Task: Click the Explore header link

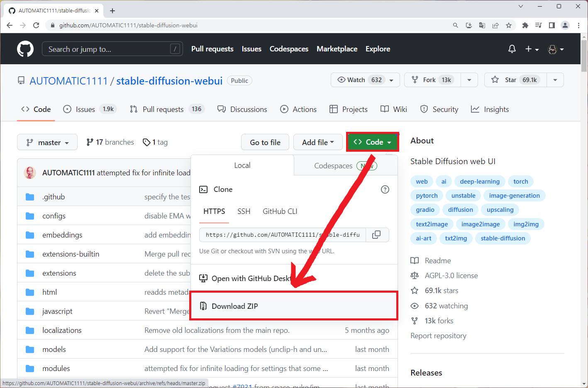Action: coord(378,49)
